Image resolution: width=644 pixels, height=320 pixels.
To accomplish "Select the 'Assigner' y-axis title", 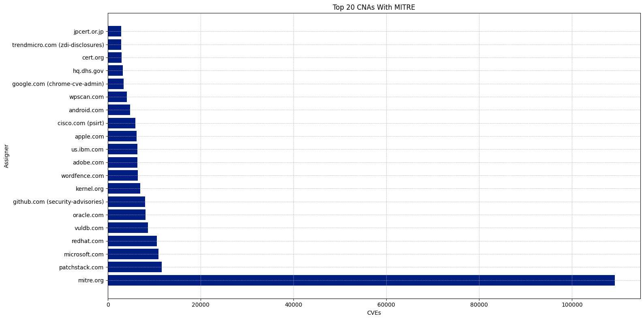I will 6,156.
